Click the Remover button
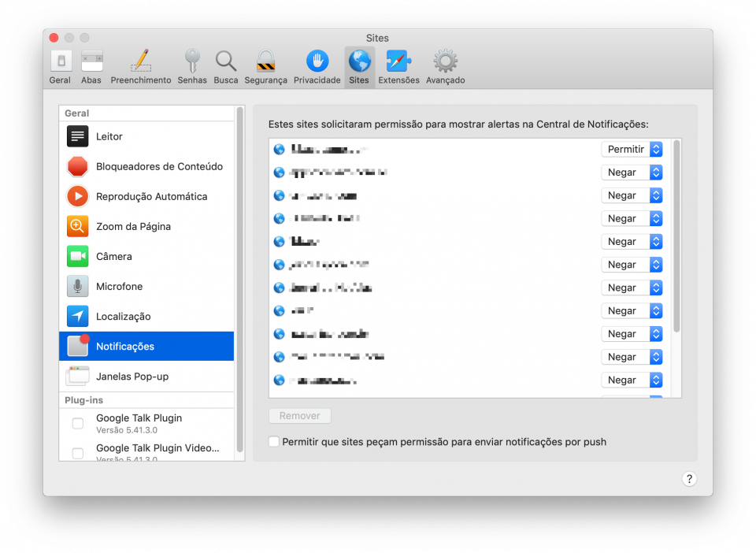The width and height of the screenshot is (756, 553). [x=300, y=416]
